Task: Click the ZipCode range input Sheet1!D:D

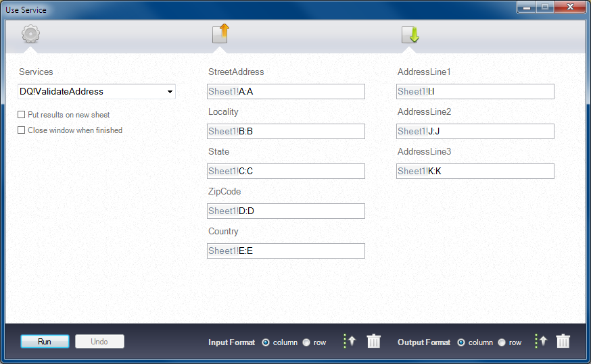Action: (x=286, y=211)
